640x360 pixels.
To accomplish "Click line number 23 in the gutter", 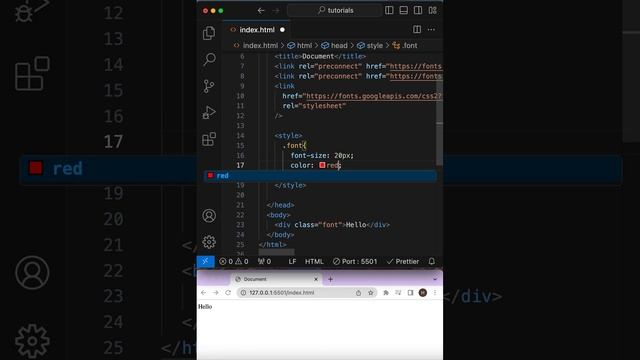I will click(x=240, y=225).
